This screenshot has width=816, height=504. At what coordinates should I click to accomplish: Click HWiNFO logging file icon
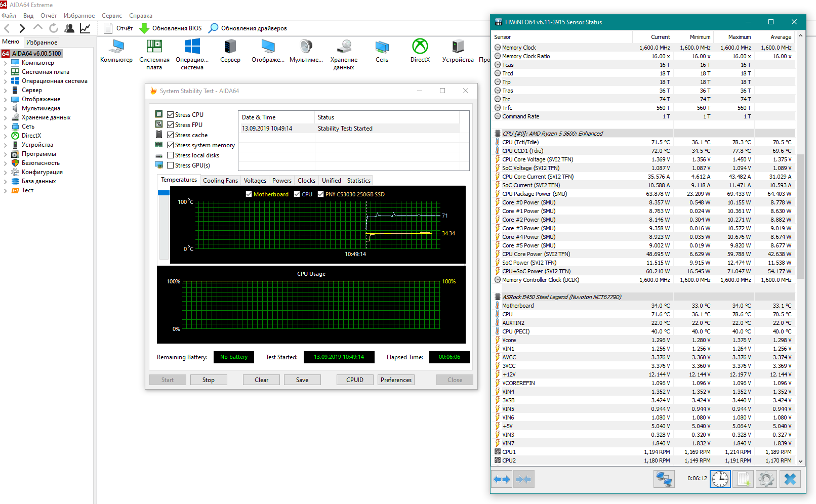[x=744, y=479]
